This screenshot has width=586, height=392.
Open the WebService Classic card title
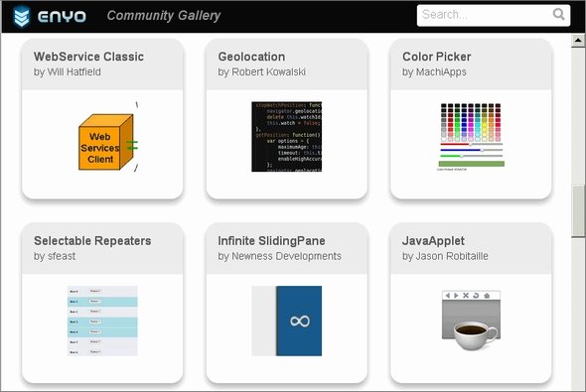88,57
